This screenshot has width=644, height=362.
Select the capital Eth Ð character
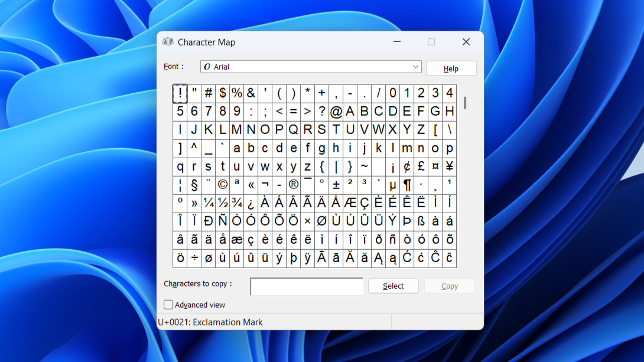[x=208, y=221]
